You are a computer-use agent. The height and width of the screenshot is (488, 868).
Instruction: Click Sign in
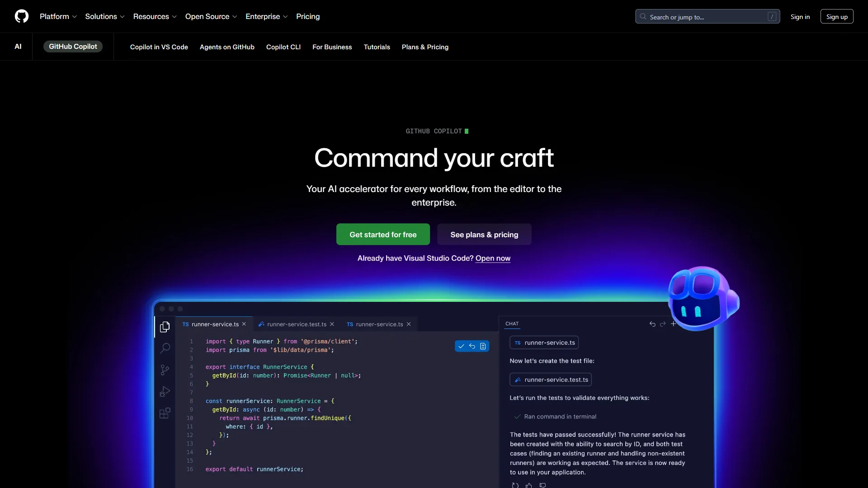[x=800, y=17]
